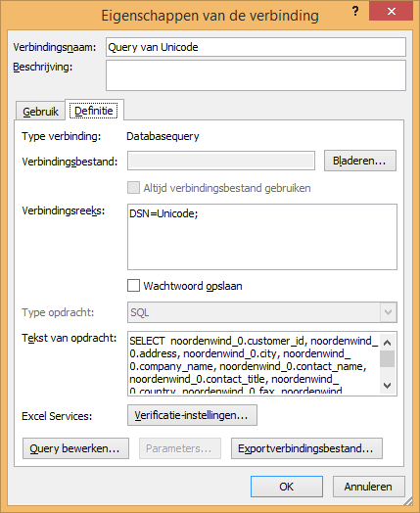This screenshot has height=513, width=420.
Task: Click the Databasequery type text
Action: (163, 136)
